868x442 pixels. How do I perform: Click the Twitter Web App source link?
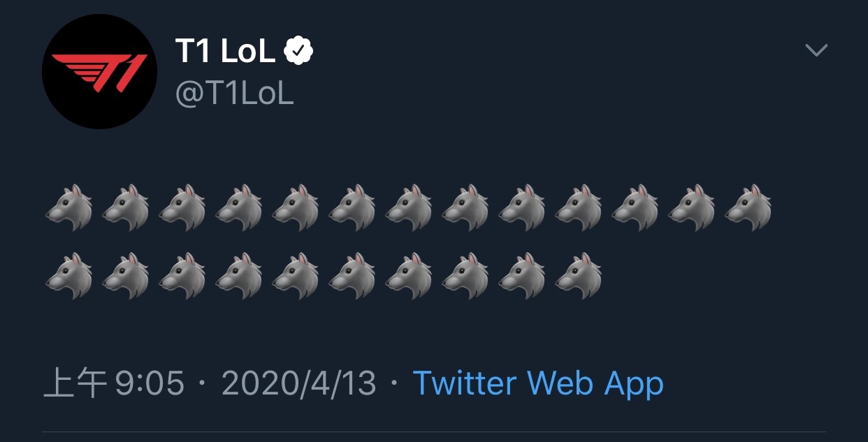(x=538, y=383)
